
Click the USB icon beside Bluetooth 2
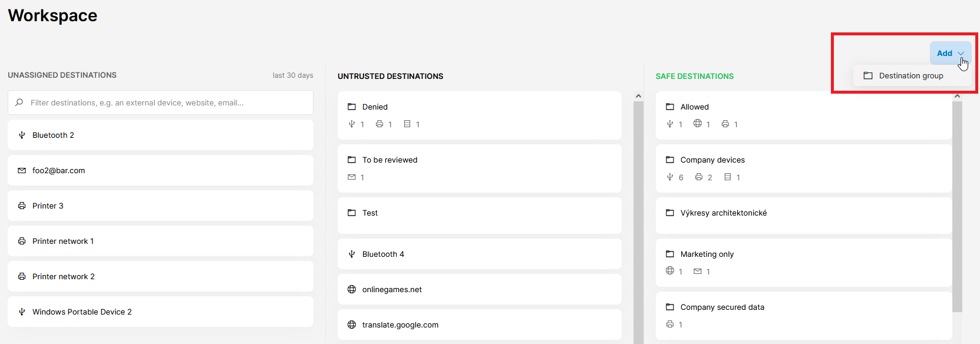click(22, 135)
